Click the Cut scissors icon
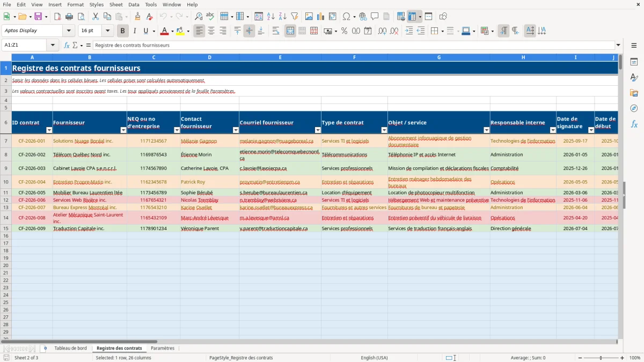This screenshot has width=644, height=362. (x=95, y=17)
